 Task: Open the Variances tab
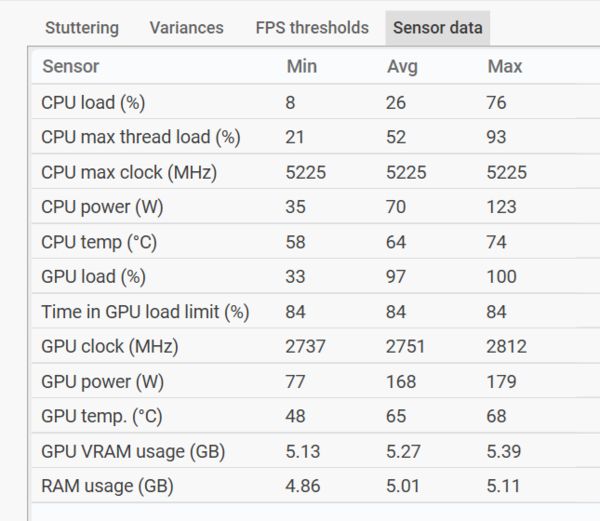coord(186,28)
